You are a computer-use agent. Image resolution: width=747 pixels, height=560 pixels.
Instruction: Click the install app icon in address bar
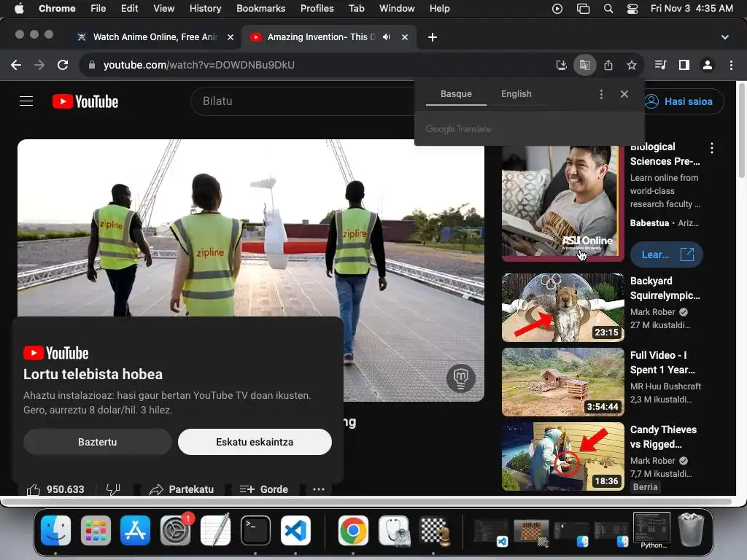click(x=561, y=65)
